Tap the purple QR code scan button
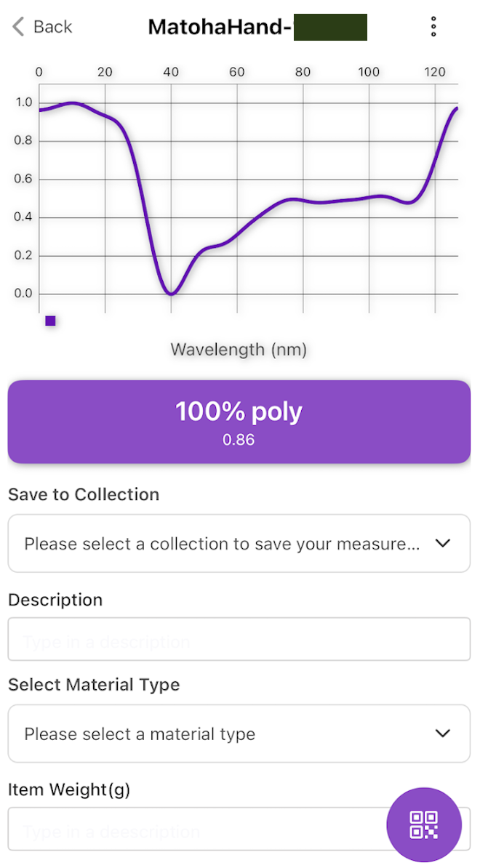This screenshot has height=868, width=480. 424,825
